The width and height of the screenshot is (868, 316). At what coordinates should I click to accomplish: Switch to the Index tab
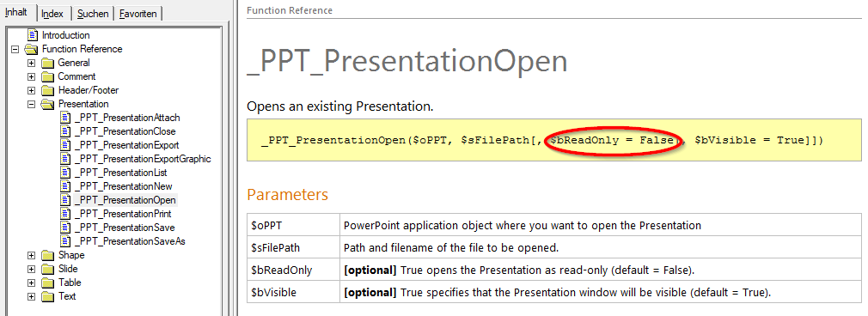coord(52,14)
